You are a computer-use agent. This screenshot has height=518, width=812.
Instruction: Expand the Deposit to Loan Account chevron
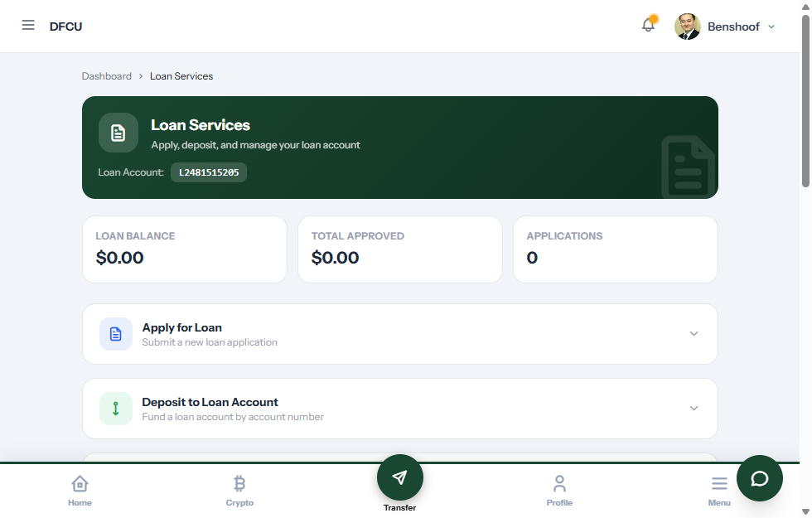(694, 408)
